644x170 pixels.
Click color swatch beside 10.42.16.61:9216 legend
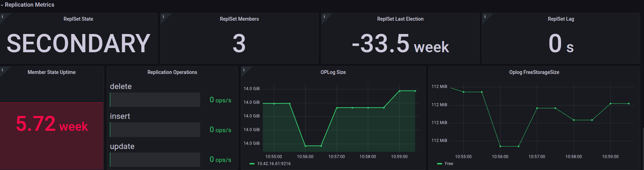[252, 164]
